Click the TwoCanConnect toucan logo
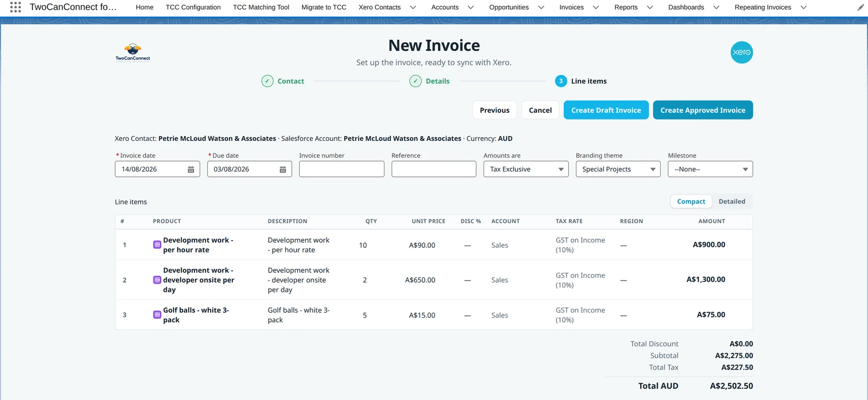This screenshot has width=868, height=400. 132,52
